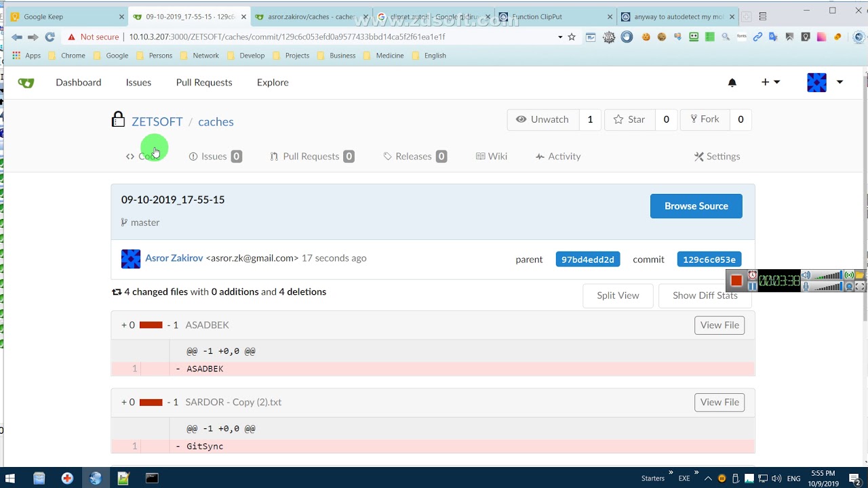Switch to Split View
Image resolution: width=868 pixels, height=488 pixels.
click(x=618, y=296)
